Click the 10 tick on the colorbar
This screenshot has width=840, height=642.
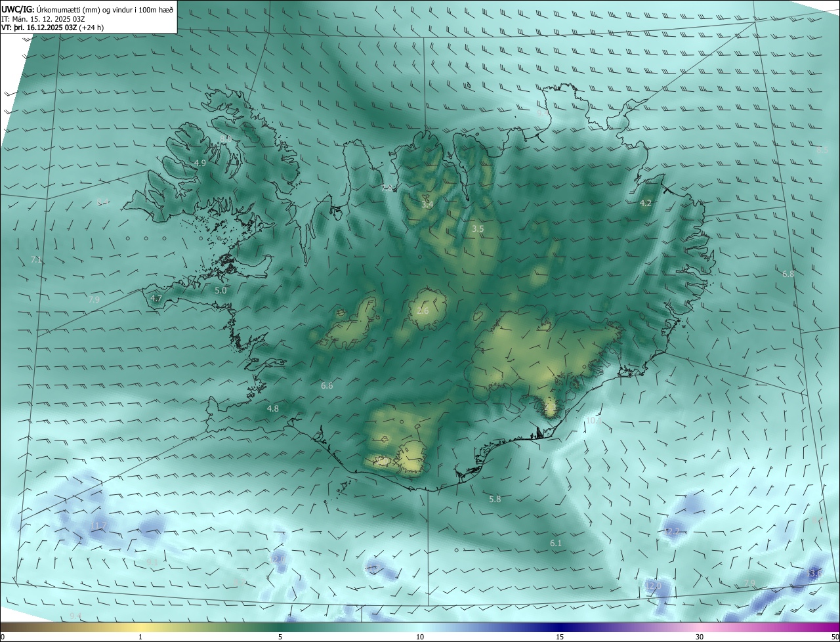point(420,637)
